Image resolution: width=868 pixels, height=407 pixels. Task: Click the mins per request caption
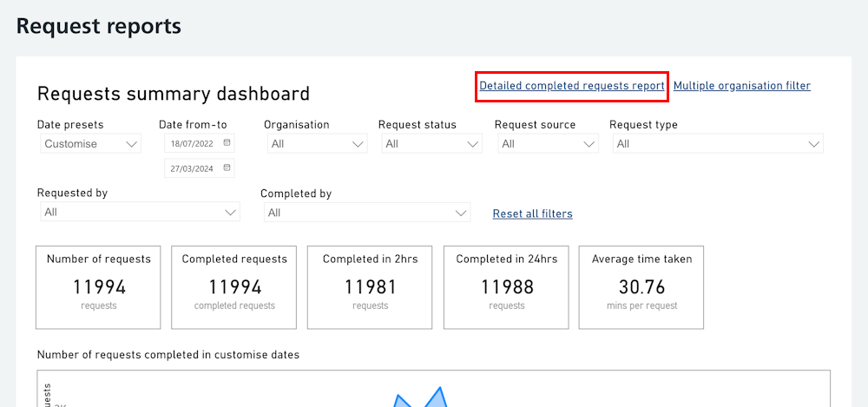pyautogui.click(x=641, y=305)
